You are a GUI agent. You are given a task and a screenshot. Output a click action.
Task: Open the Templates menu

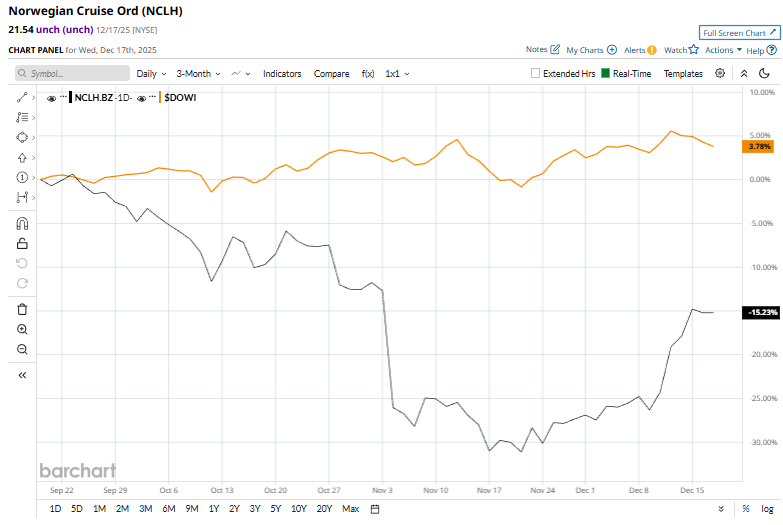[683, 73]
